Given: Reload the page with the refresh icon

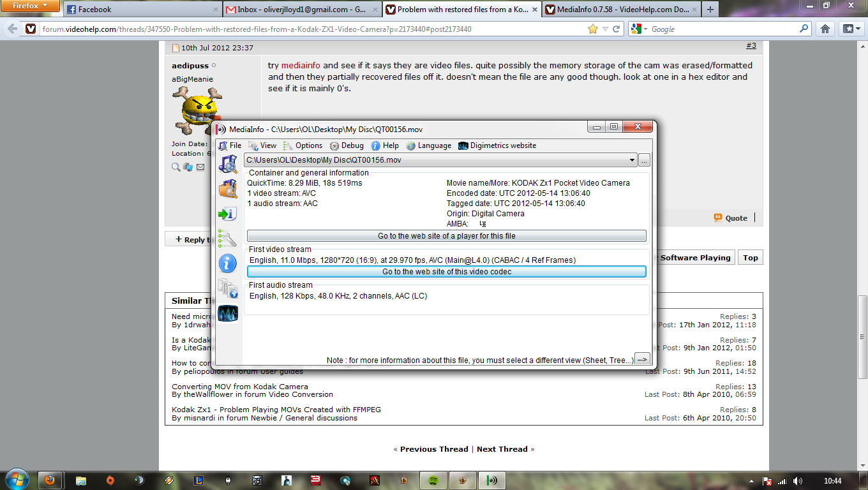Looking at the screenshot, I should [x=617, y=29].
